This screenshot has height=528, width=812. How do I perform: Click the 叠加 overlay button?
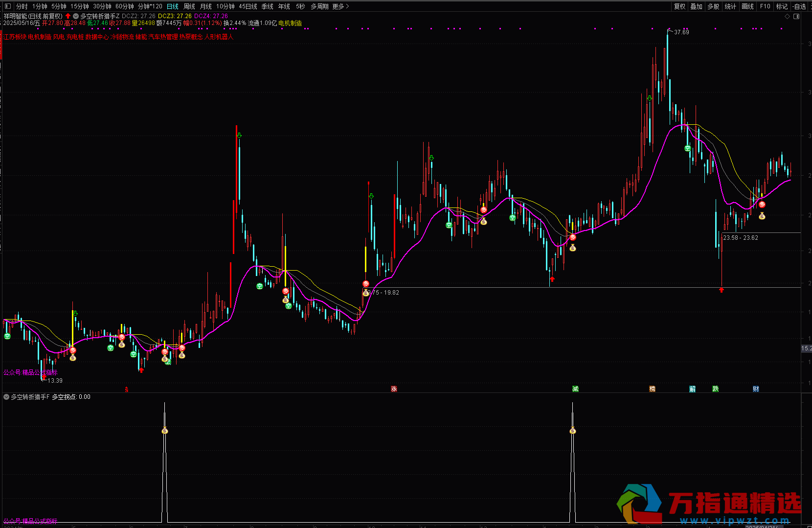point(697,6)
